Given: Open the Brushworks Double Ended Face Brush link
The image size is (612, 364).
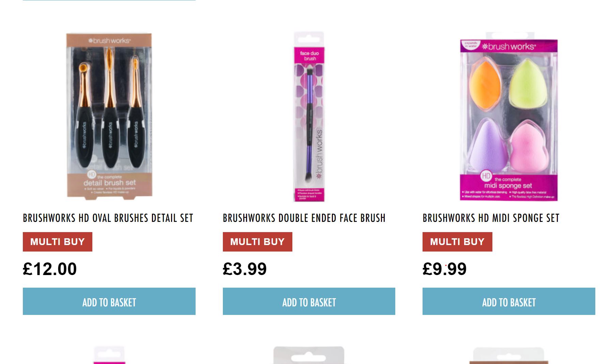Looking at the screenshot, I should pyautogui.click(x=304, y=218).
